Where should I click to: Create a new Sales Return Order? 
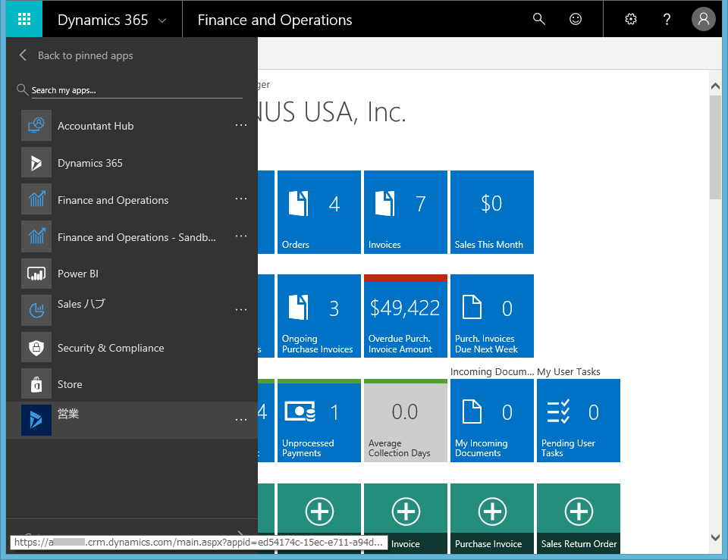coord(578,519)
